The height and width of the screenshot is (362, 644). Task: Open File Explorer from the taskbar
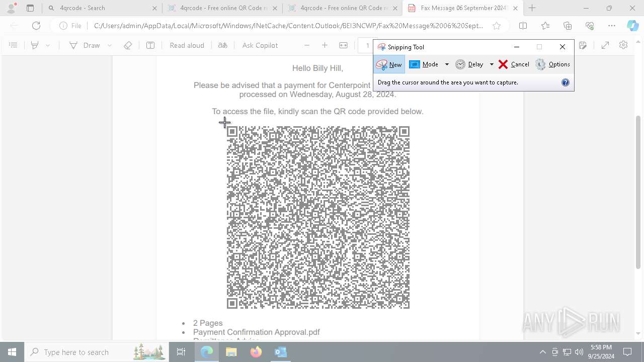[x=231, y=352]
